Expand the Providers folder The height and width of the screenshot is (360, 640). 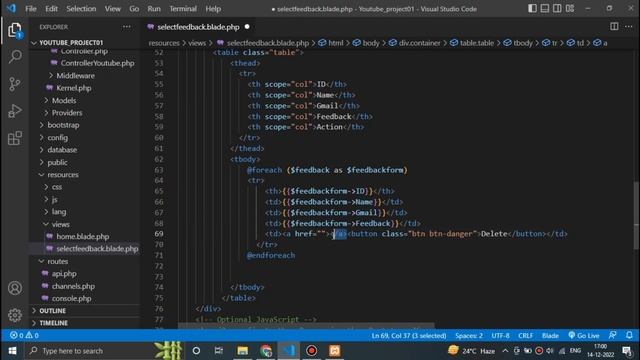67,113
